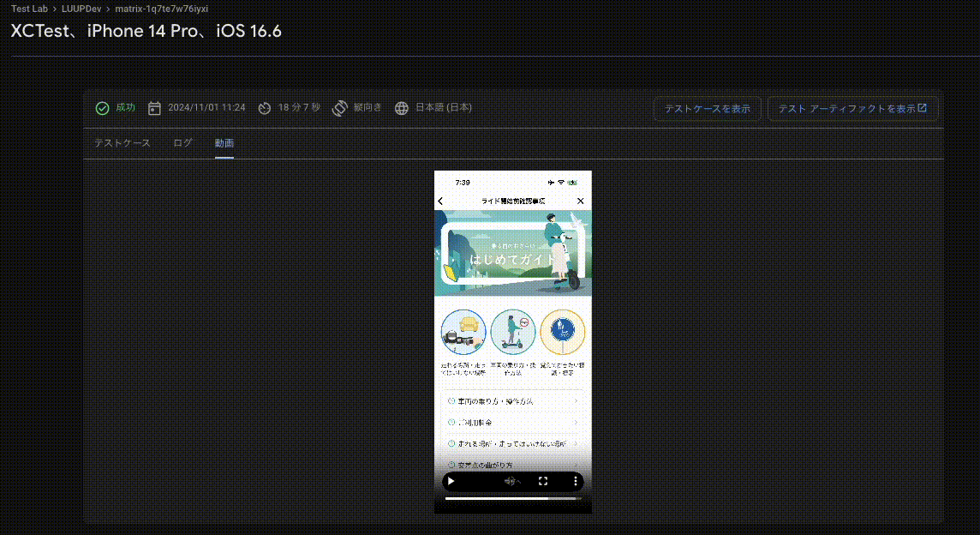The image size is (980, 535).
Task: Open 走れる場所・走ってはいけない場所 row
Action: tap(513, 443)
